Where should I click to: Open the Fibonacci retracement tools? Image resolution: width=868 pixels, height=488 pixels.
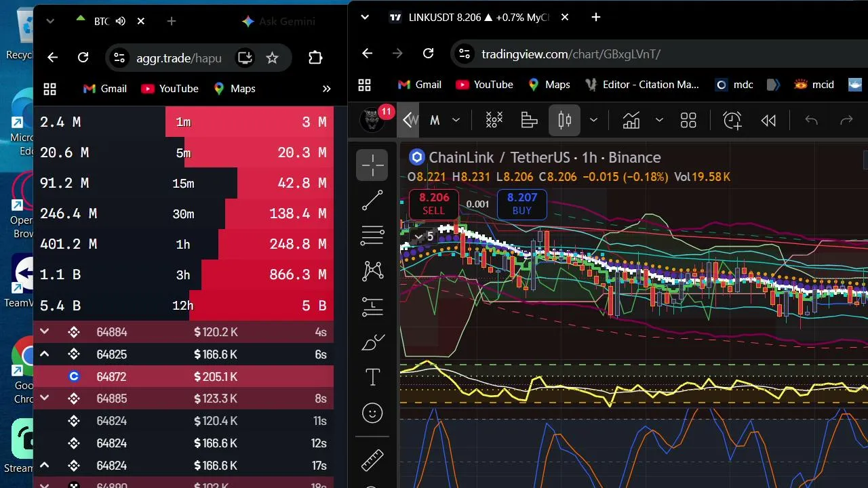pyautogui.click(x=373, y=235)
